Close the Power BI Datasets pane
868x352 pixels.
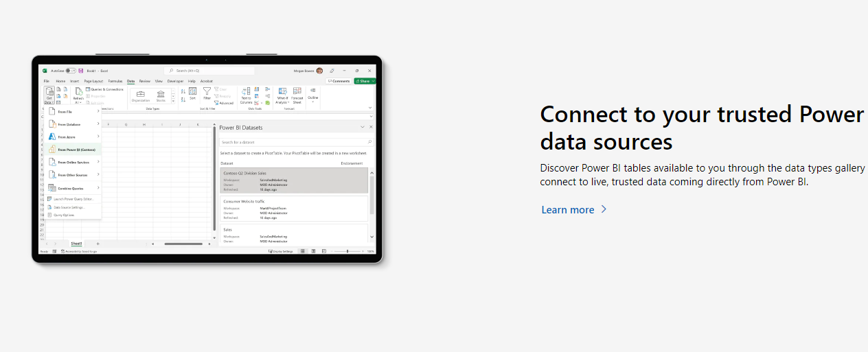(x=371, y=127)
